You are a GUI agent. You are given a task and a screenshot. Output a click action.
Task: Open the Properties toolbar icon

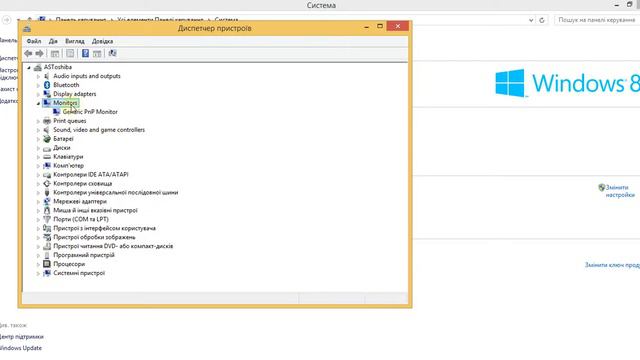70,53
